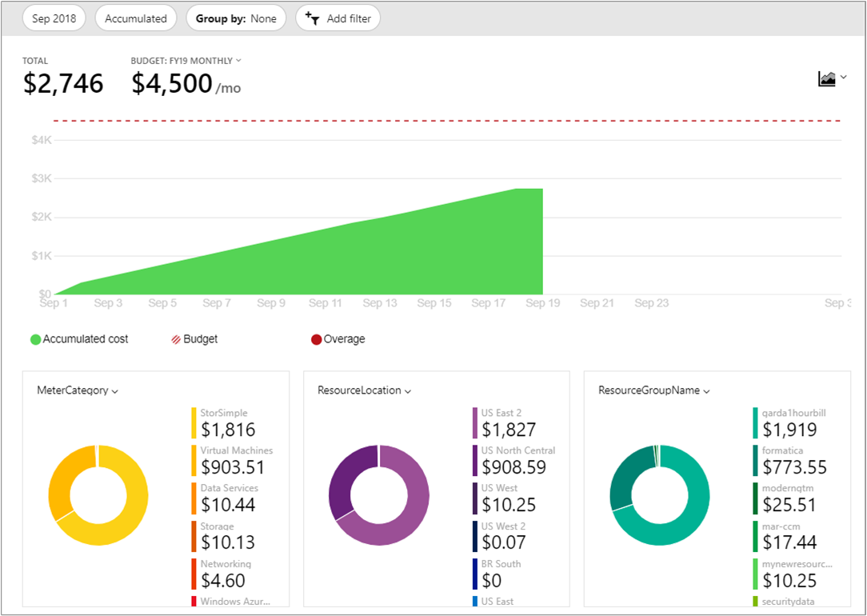Click the Add filter funnel icon

tap(313, 18)
